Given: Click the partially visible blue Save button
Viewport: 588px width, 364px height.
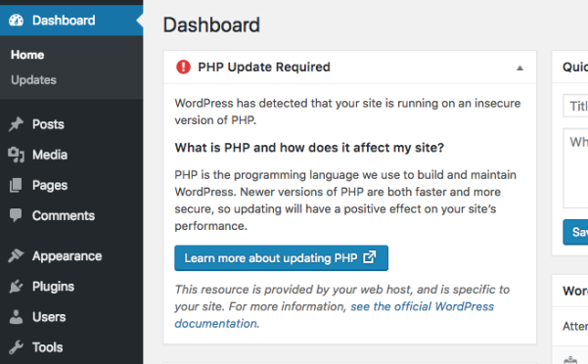Looking at the screenshot, I should [575, 232].
